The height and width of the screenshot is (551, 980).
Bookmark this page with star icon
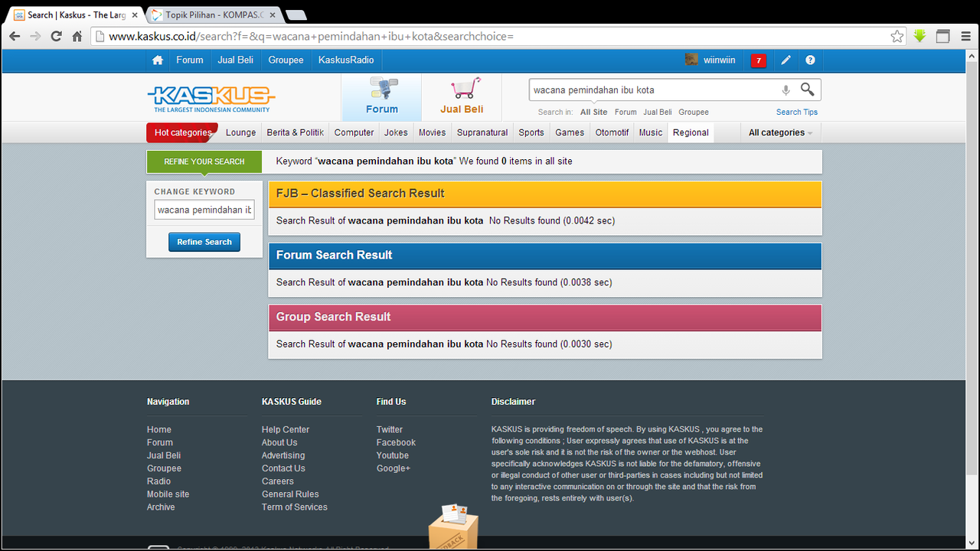pyautogui.click(x=897, y=36)
